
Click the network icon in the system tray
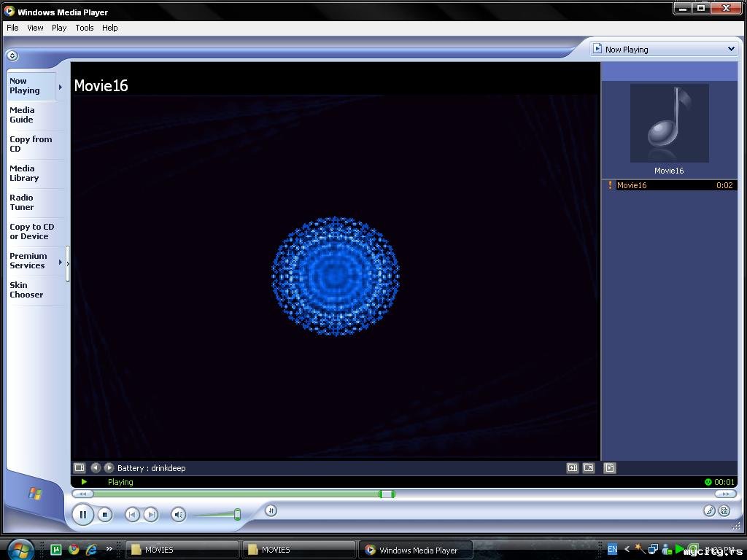pyautogui.click(x=653, y=549)
